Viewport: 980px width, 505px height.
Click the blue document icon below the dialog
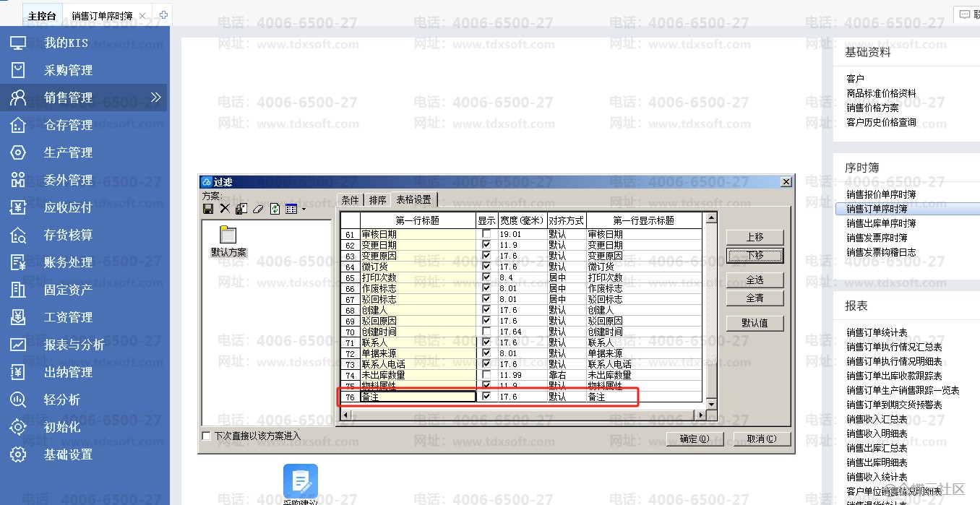(301, 482)
